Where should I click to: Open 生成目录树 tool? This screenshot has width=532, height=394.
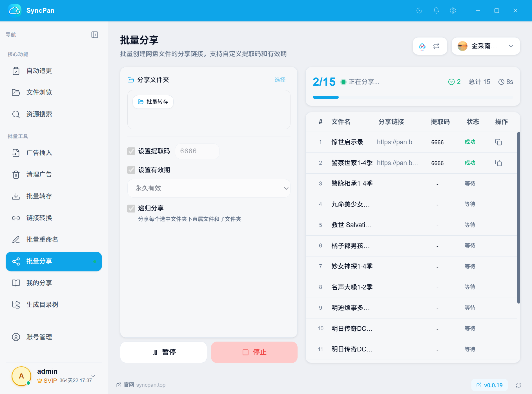[x=54, y=305]
